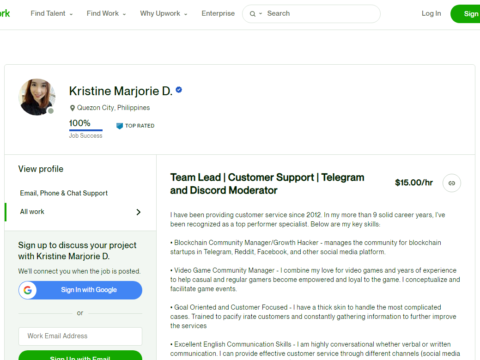Copy profile link with the chain icon

tap(452, 183)
